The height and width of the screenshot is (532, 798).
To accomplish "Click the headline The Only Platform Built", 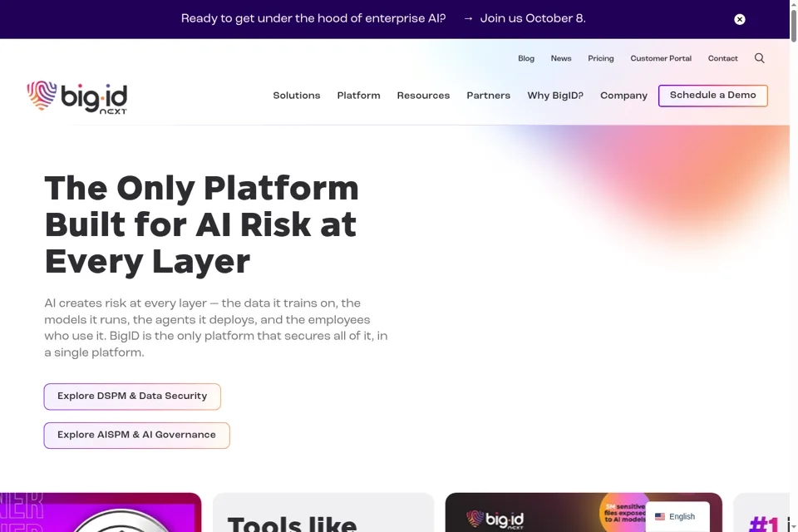I will (201, 224).
